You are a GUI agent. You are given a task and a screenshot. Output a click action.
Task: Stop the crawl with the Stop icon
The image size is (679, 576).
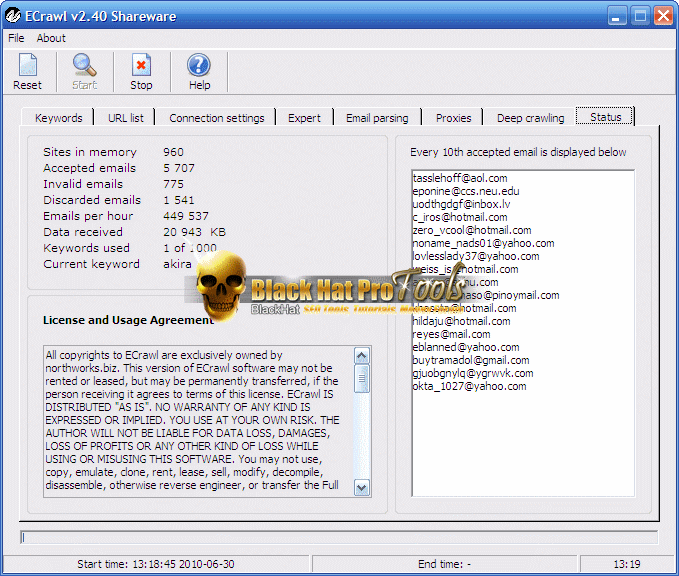pos(141,65)
